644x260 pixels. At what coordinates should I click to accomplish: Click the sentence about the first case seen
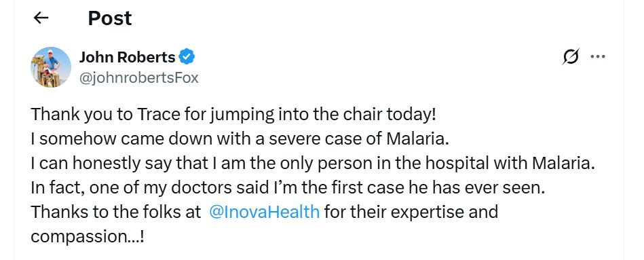click(288, 188)
